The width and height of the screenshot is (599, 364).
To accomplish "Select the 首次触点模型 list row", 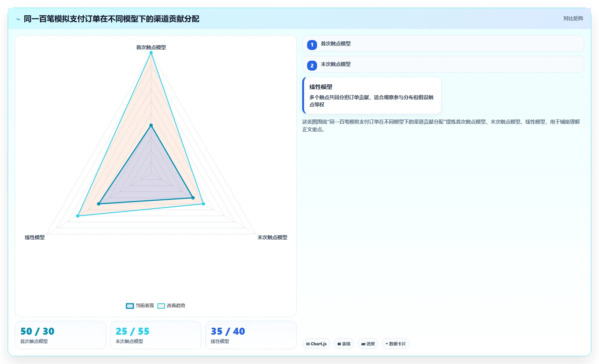I will [443, 43].
